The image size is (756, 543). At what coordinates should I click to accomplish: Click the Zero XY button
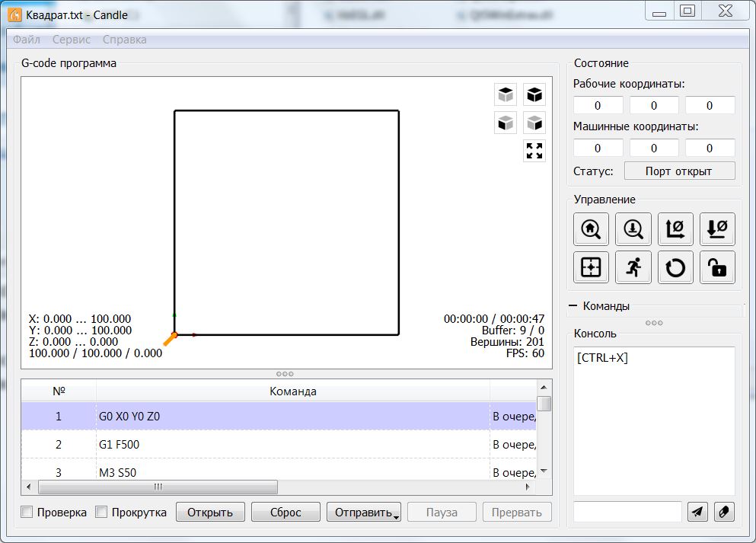675,229
